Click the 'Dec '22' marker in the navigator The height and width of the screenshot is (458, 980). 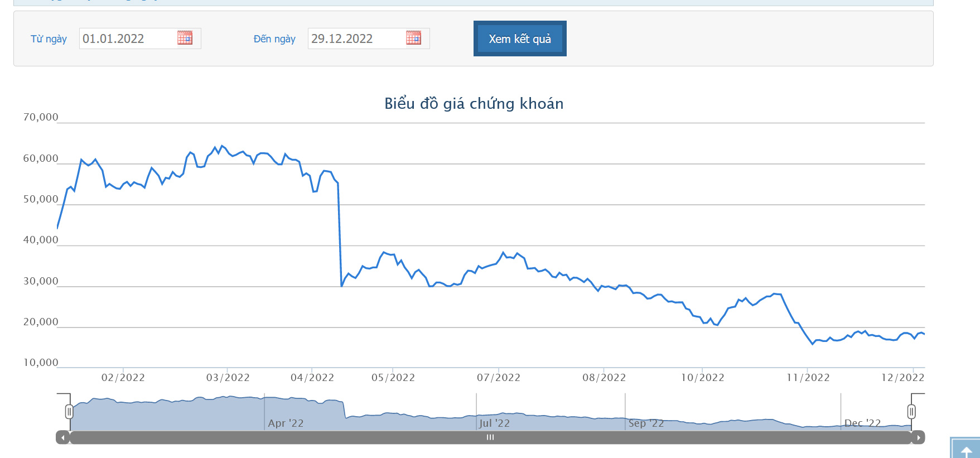coord(862,423)
